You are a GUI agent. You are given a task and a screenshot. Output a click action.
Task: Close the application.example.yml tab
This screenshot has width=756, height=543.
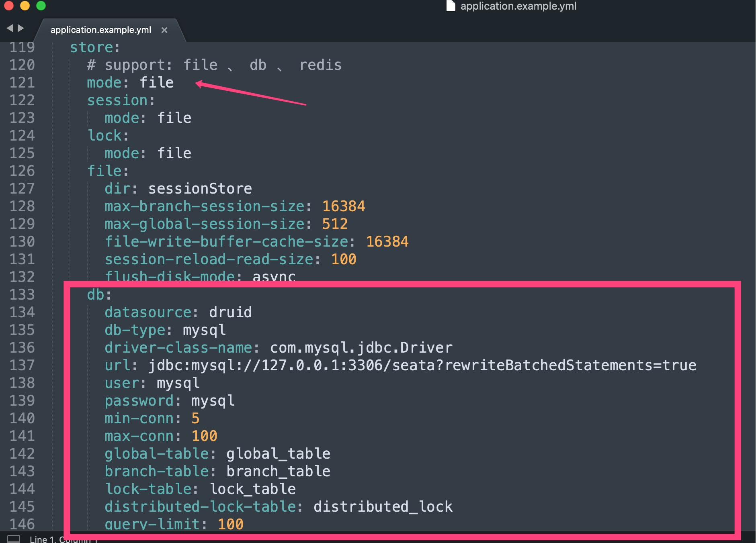point(164,30)
